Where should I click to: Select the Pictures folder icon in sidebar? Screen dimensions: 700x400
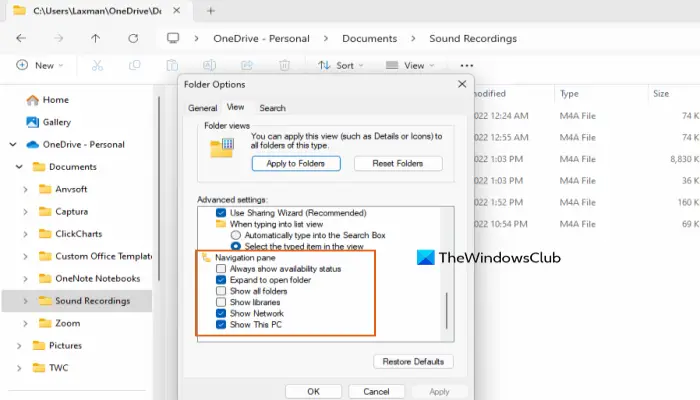tap(39, 345)
